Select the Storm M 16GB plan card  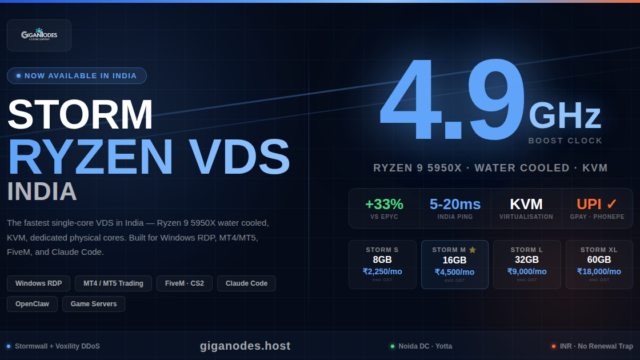coord(455,264)
